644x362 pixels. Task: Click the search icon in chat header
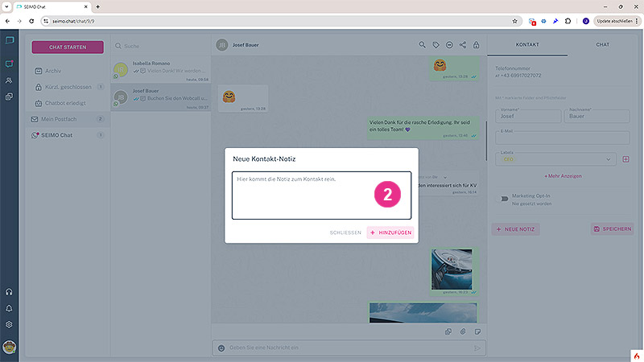[x=423, y=45]
